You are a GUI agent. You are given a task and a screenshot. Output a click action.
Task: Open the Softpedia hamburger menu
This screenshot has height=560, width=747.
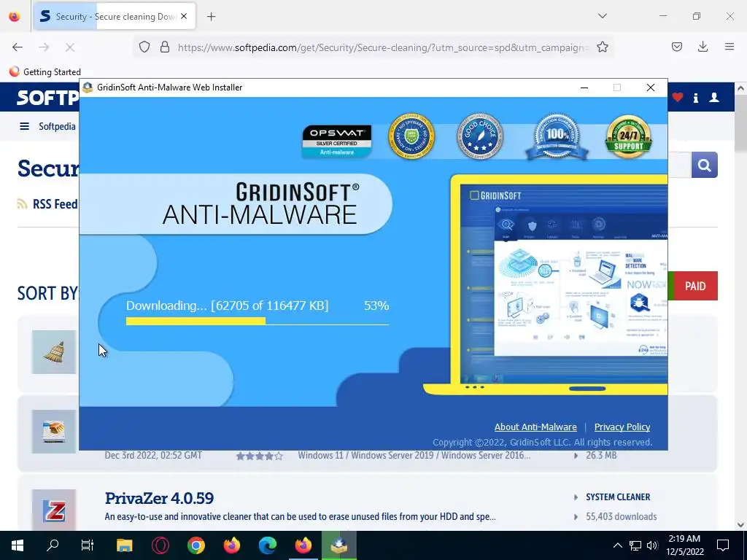(24, 126)
